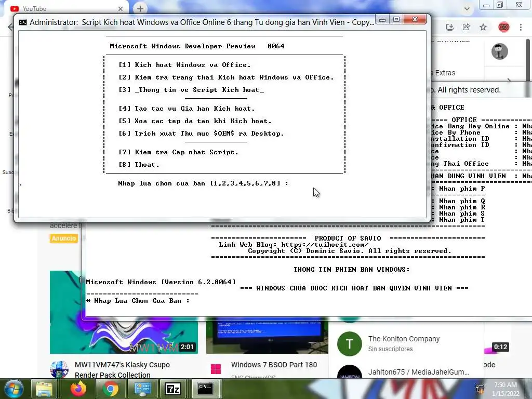Open 7-Zip from the taskbar
Image resolution: width=532 pixels, height=399 pixels.
pos(173,389)
